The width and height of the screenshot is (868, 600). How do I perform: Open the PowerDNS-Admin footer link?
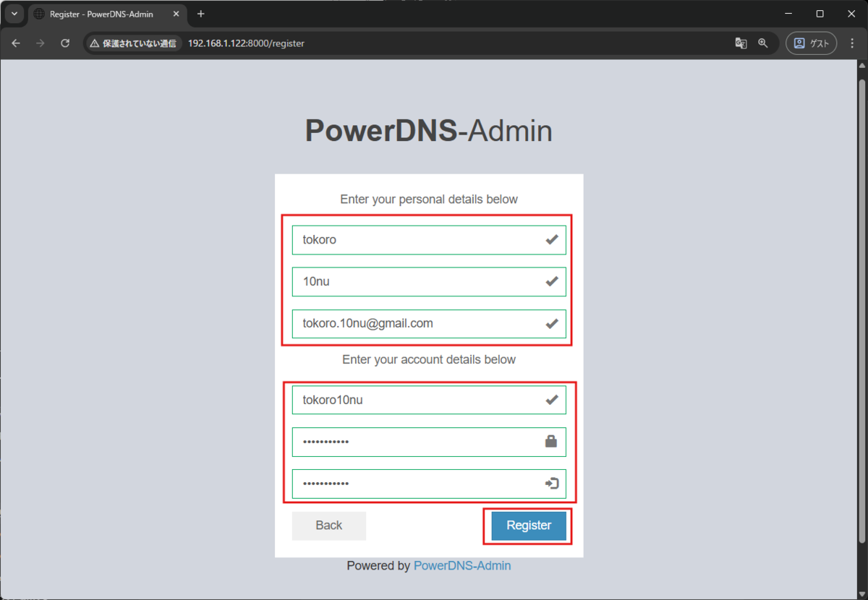462,566
